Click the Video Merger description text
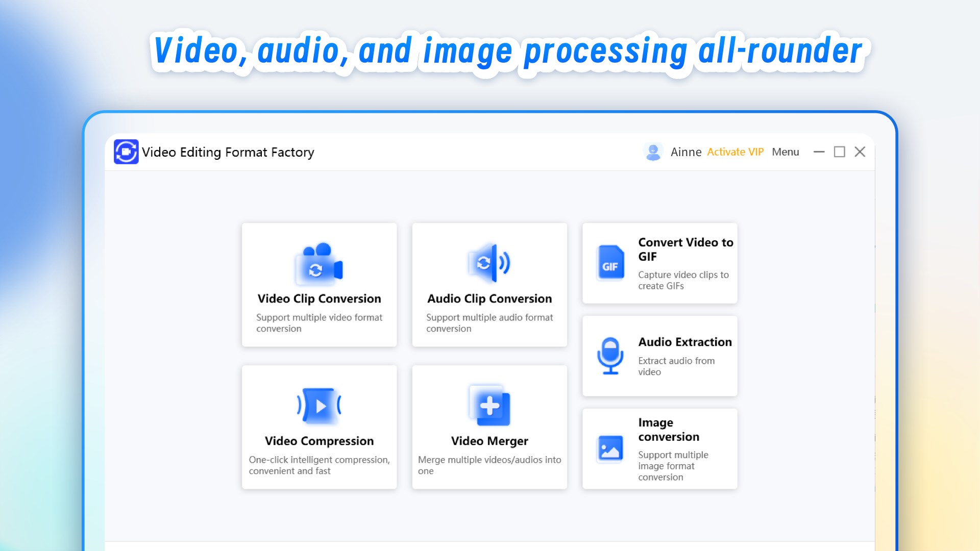980x551 pixels. point(489,465)
